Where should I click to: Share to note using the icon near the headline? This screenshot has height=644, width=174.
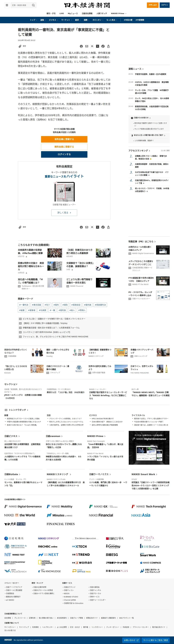[92, 46]
